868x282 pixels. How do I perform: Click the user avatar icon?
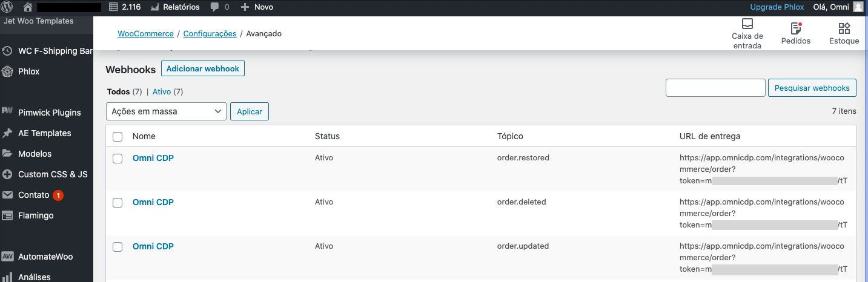[858, 7]
